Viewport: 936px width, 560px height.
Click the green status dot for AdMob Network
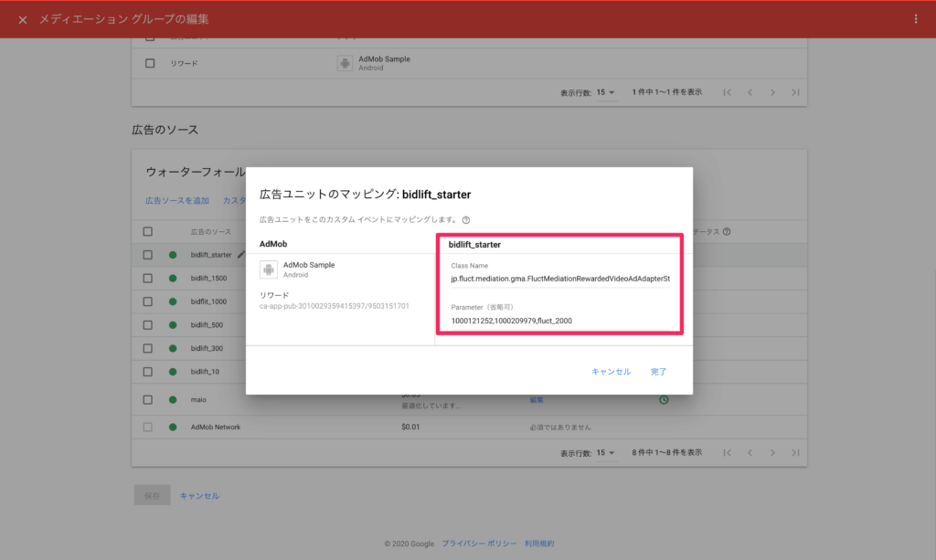pyautogui.click(x=173, y=427)
